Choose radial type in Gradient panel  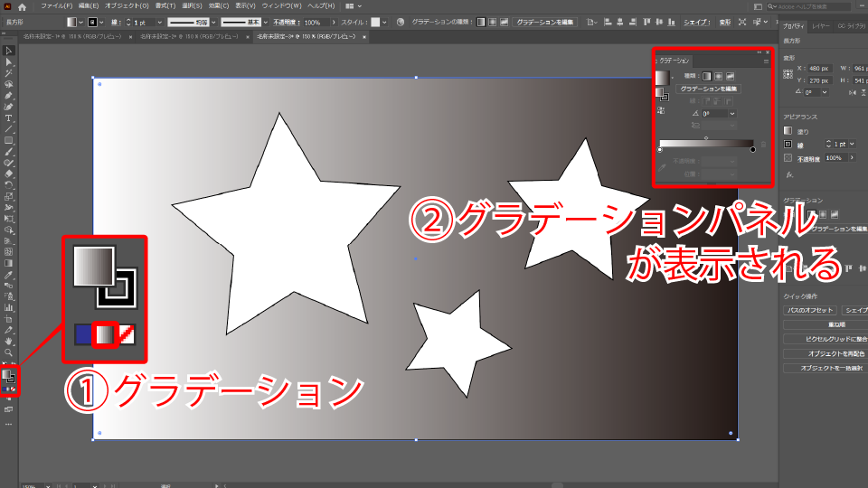point(718,76)
